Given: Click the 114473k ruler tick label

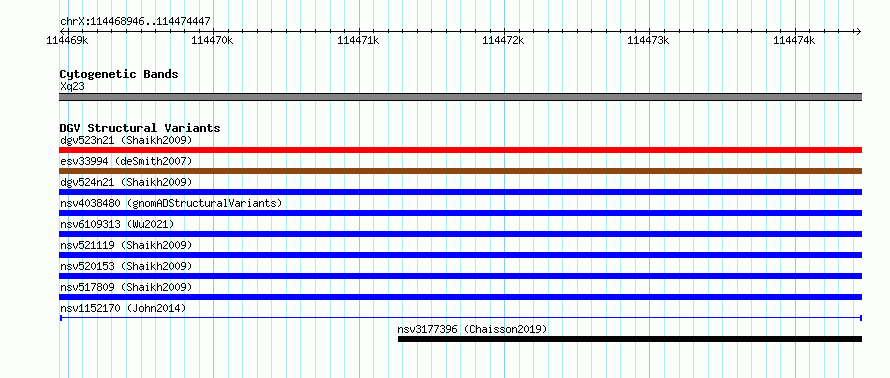Looking at the screenshot, I should [x=648, y=40].
